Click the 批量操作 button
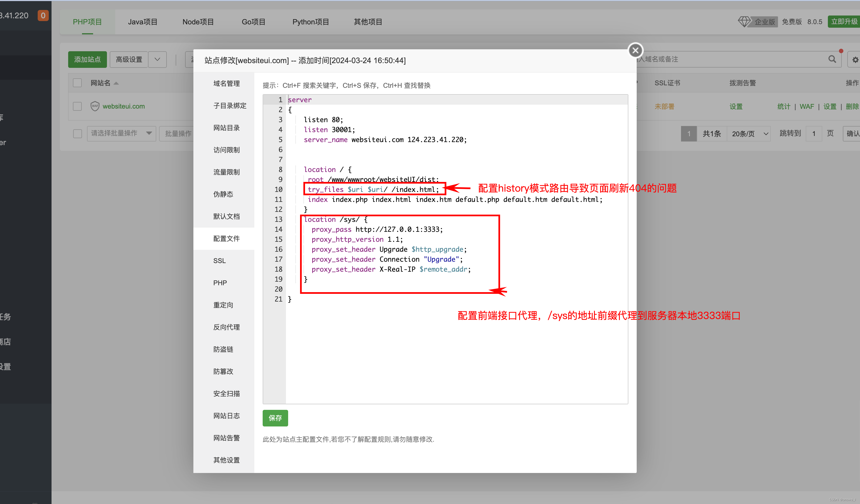The width and height of the screenshot is (860, 504). point(177,134)
